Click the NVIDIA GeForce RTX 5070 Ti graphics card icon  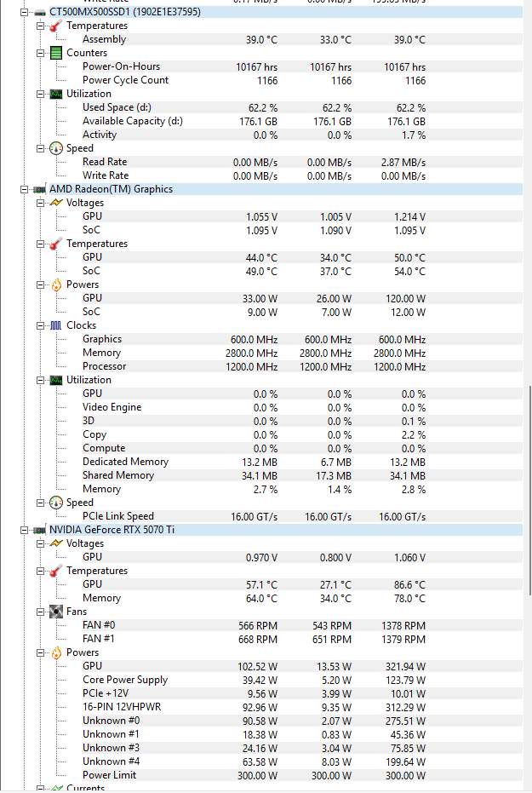[39, 530]
